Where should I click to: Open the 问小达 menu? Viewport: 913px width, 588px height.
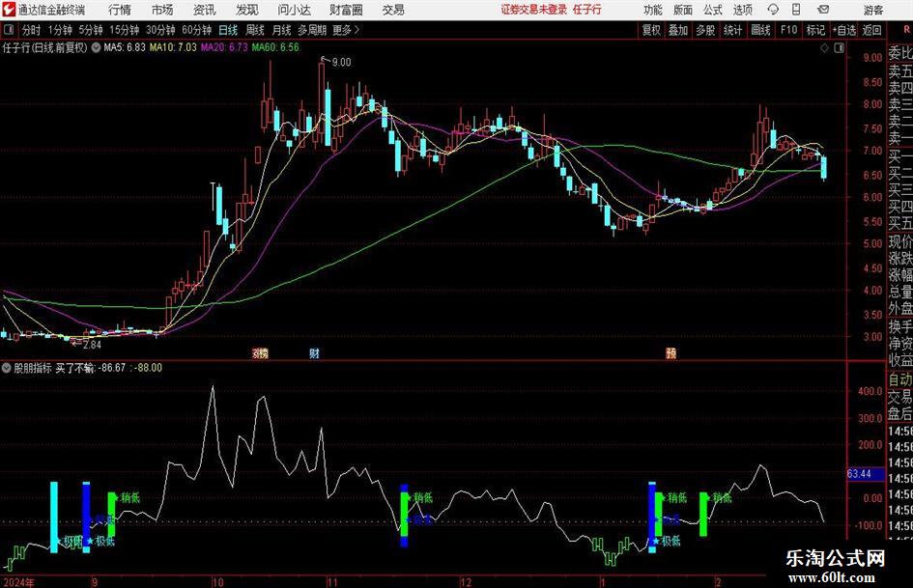coord(294,10)
